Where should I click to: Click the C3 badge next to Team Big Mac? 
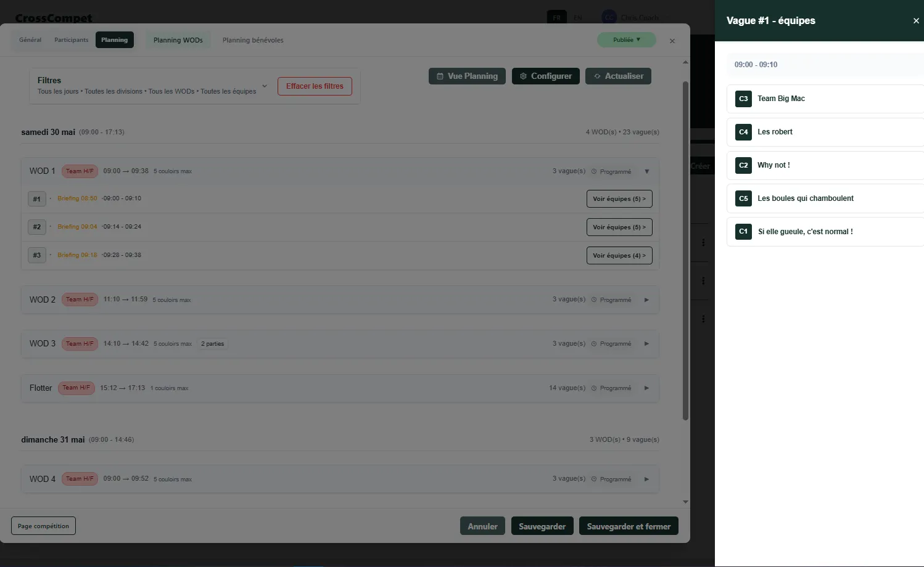pos(743,99)
